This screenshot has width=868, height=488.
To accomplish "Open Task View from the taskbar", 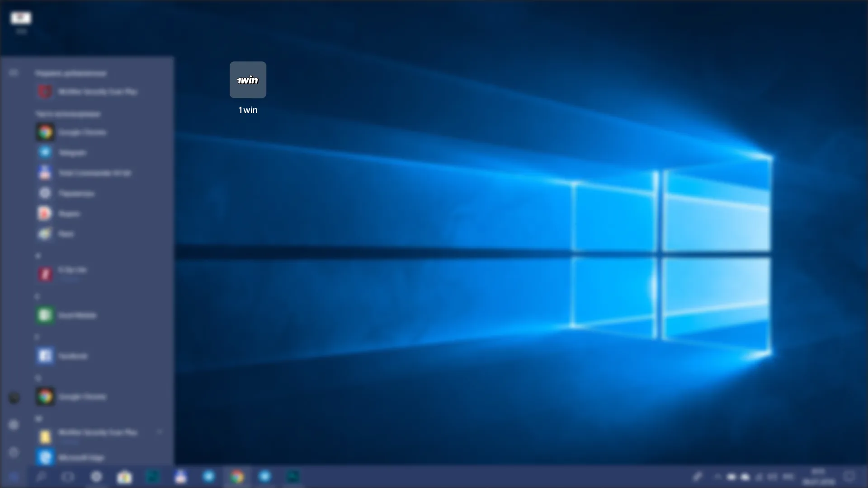I will [x=68, y=477].
